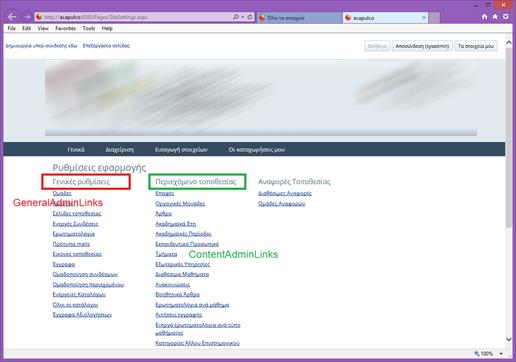Click the Τα στοιχεία μου button
This screenshot has width=516, height=362.
[x=476, y=46]
